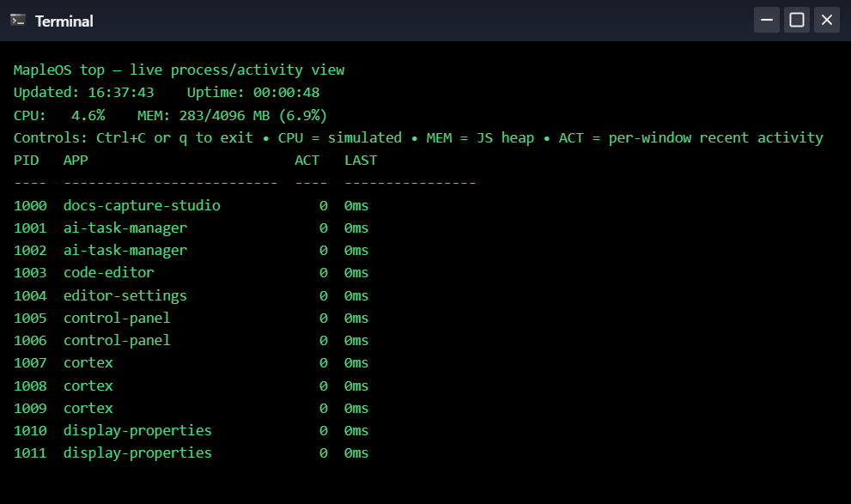Click the APP column header
The height and width of the screenshot is (504, 851).
pyautogui.click(x=76, y=161)
